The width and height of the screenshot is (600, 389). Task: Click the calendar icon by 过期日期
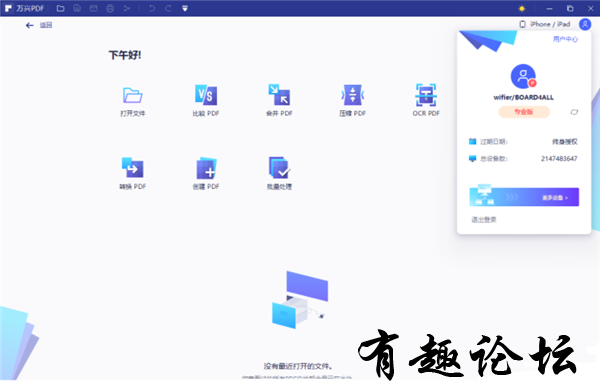pyautogui.click(x=473, y=142)
